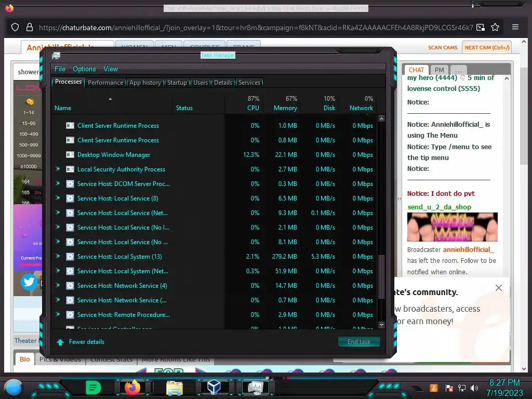Click the Task Manager taskbar icon
The width and height of the screenshot is (532, 399).
click(256, 388)
